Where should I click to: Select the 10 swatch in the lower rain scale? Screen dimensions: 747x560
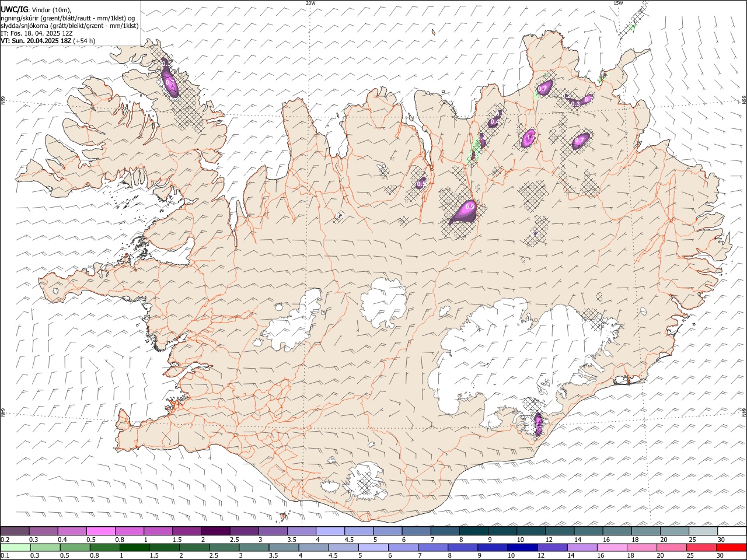pos(523,547)
